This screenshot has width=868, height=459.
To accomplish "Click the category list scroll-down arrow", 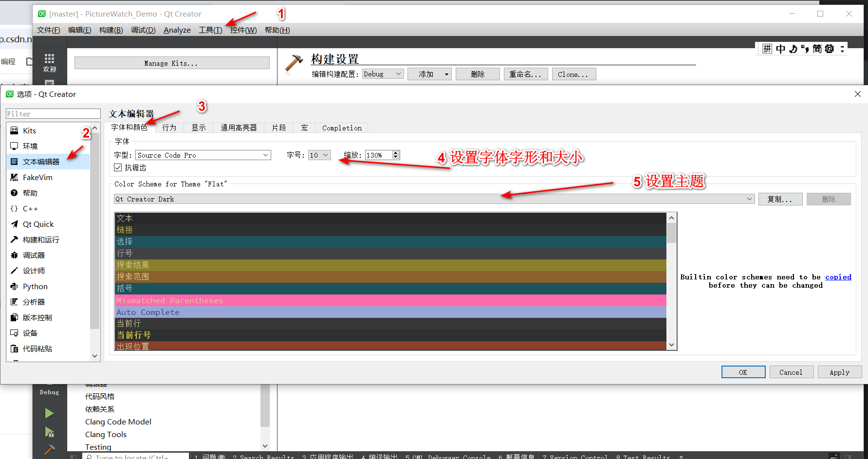I will (x=94, y=356).
